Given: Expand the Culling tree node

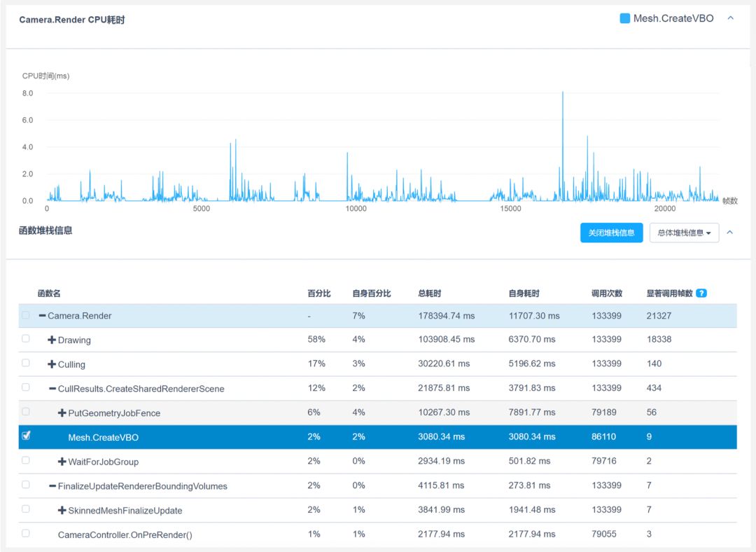Looking at the screenshot, I should tap(52, 364).
